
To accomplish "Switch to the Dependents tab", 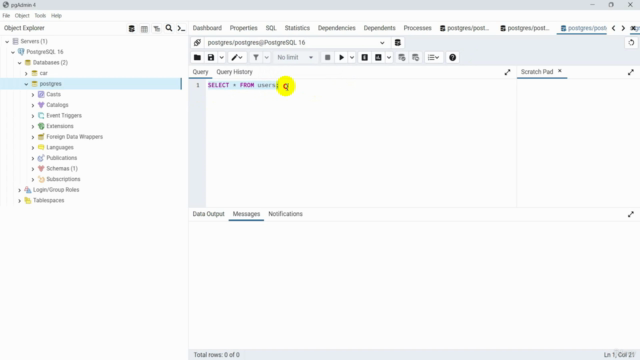I will (x=380, y=28).
